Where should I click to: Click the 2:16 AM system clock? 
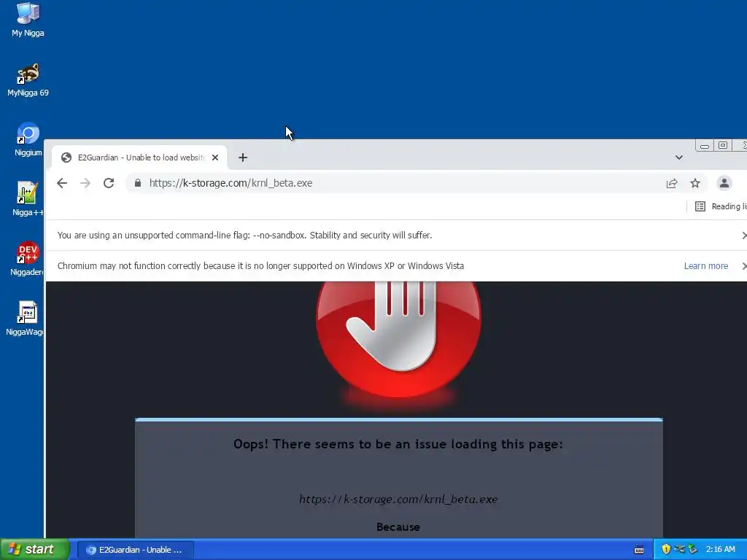[720, 550]
